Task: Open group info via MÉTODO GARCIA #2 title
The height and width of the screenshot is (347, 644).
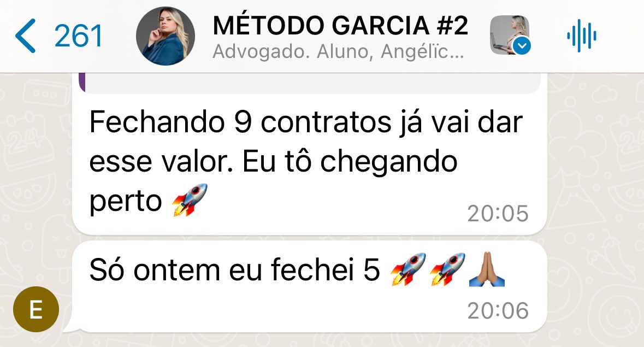Action: coord(340,26)
